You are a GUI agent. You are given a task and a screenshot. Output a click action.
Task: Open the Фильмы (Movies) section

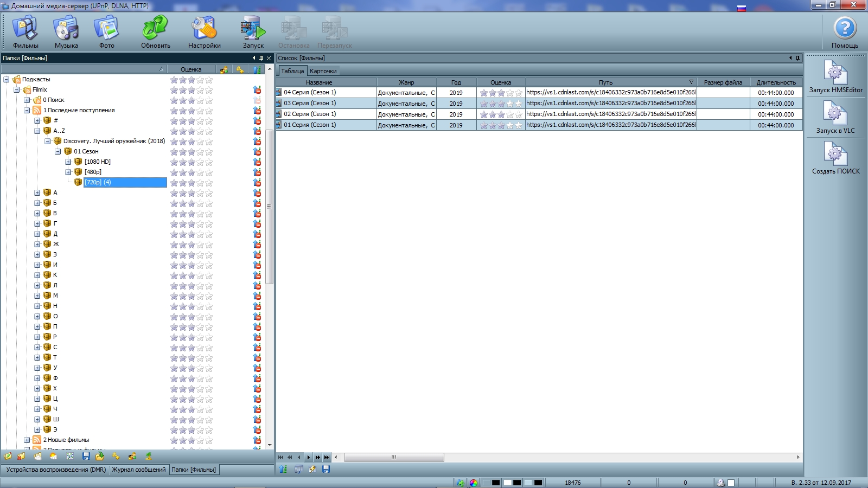click(x=25, y=32)
